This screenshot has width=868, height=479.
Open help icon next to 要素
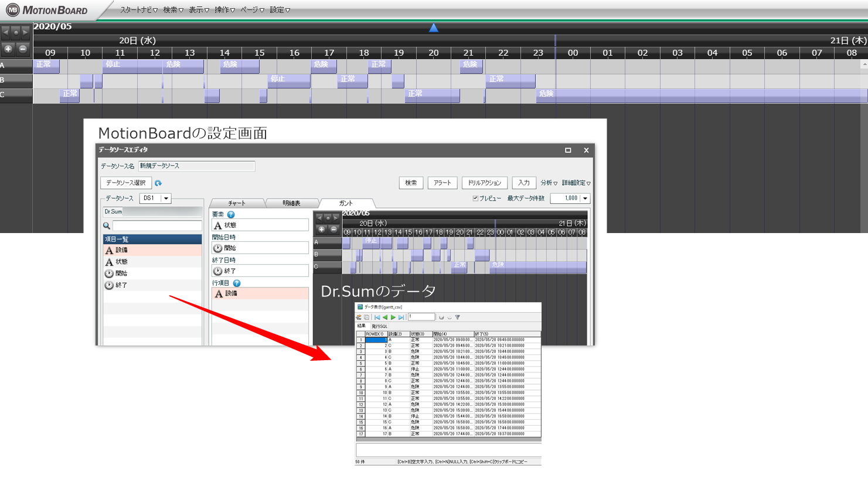click(231, 214)
